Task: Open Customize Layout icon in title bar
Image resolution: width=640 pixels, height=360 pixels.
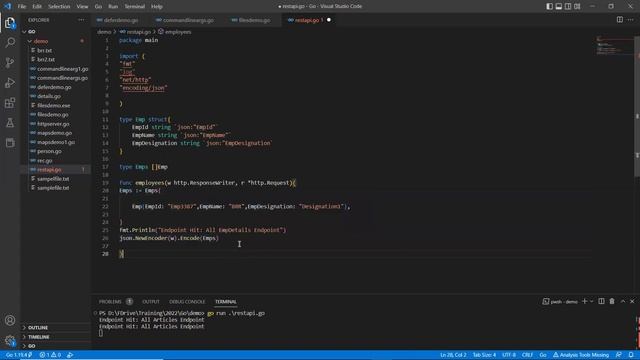Action: tap(577, 6)
